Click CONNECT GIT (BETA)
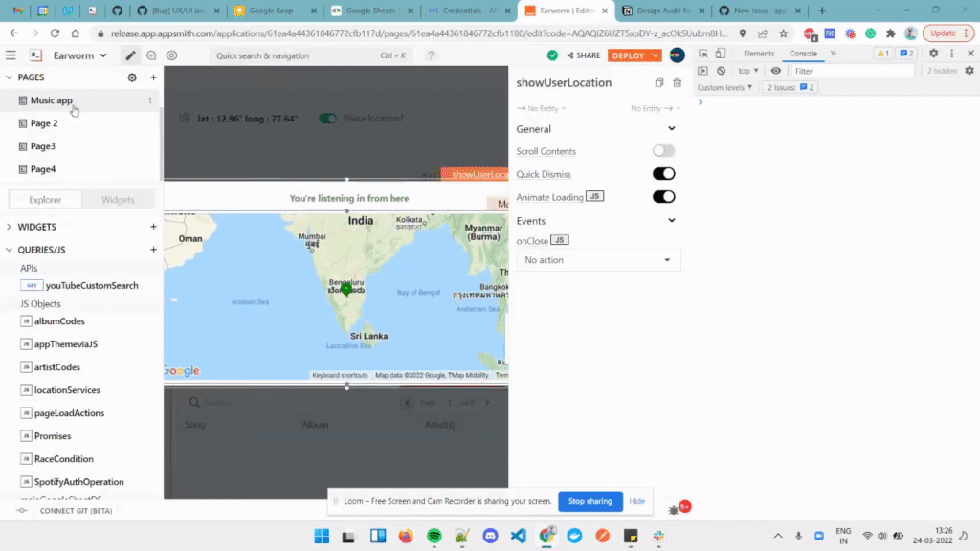This screenshot has height=551, width=980. point(76,511)
